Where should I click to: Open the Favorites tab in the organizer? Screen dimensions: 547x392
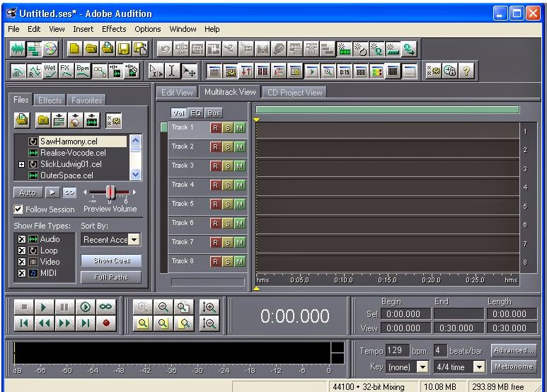tap(86, 100)
